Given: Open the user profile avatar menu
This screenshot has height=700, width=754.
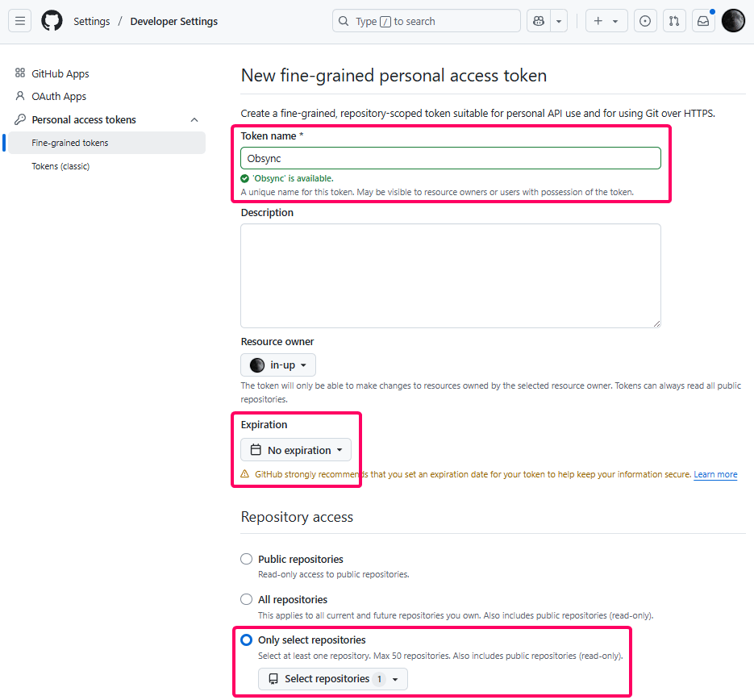Looking at the screenshot, I should (733, 21).
